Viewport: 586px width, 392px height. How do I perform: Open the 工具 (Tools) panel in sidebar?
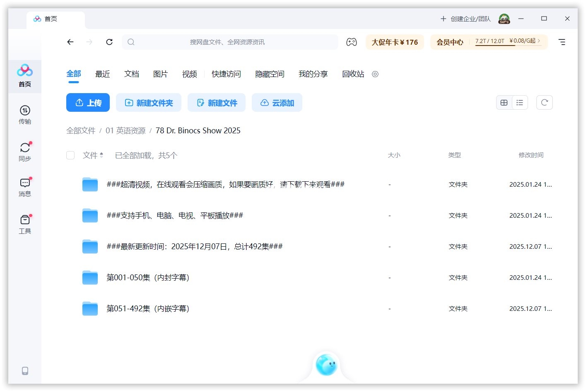pos(25,224)
